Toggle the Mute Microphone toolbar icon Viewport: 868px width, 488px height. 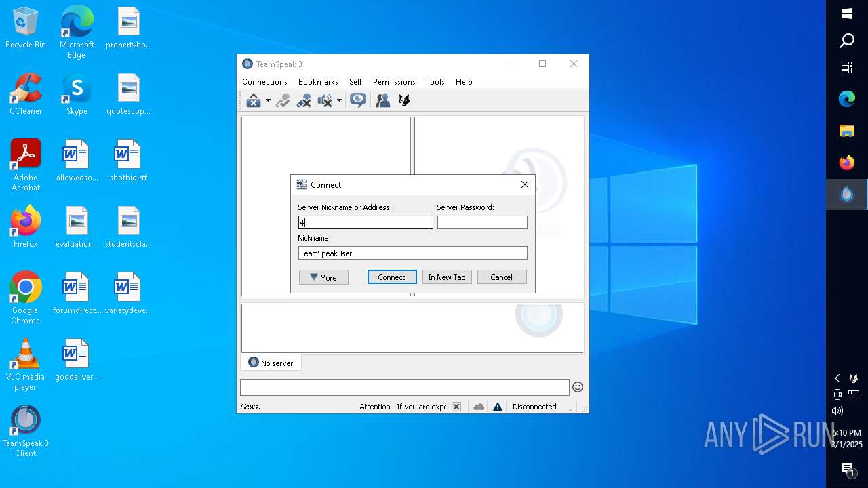[304, 101]
